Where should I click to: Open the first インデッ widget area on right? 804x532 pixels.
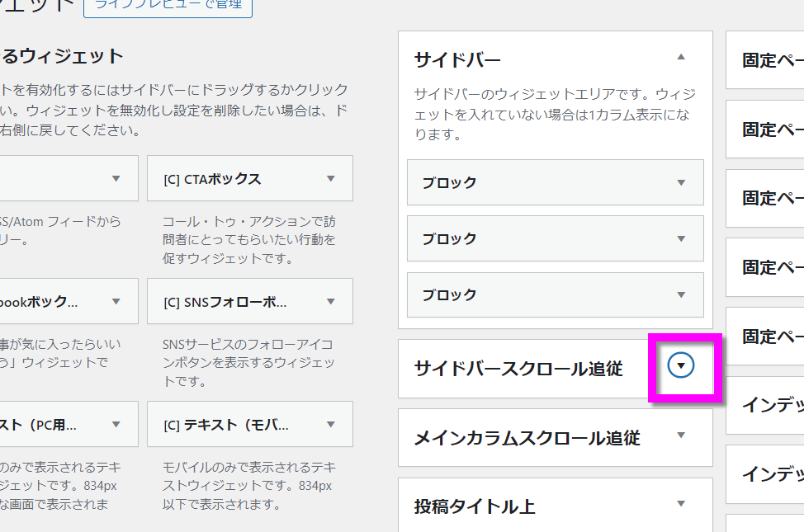tap(772, 405)
